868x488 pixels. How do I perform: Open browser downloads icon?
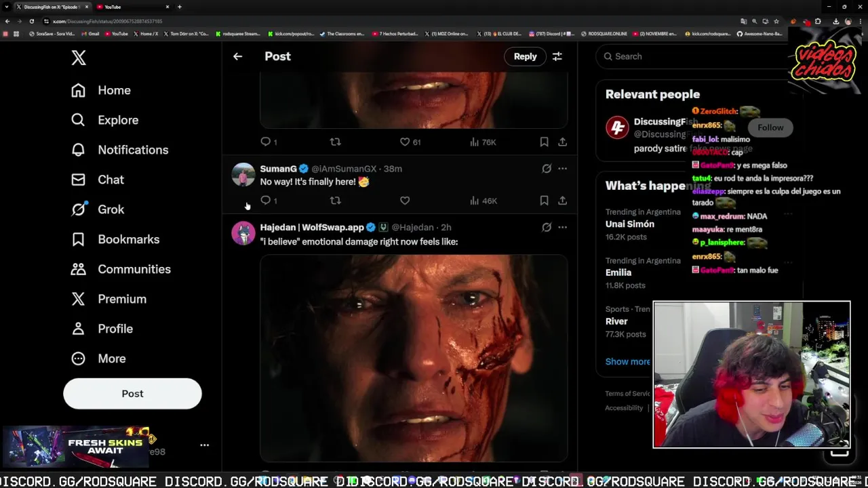pyautogui.click(x=835, y=21)
